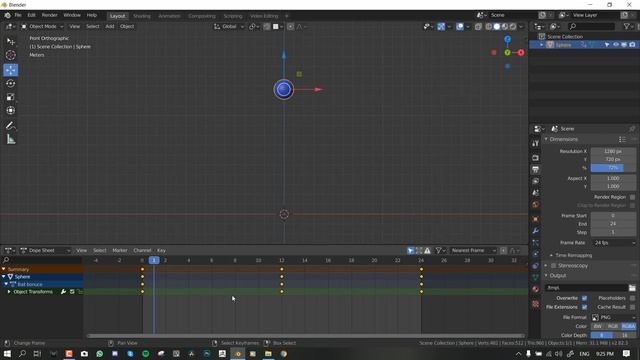Switch to Material Preview shading
This screenshot has height=360, width=640.
coord(505,27)
